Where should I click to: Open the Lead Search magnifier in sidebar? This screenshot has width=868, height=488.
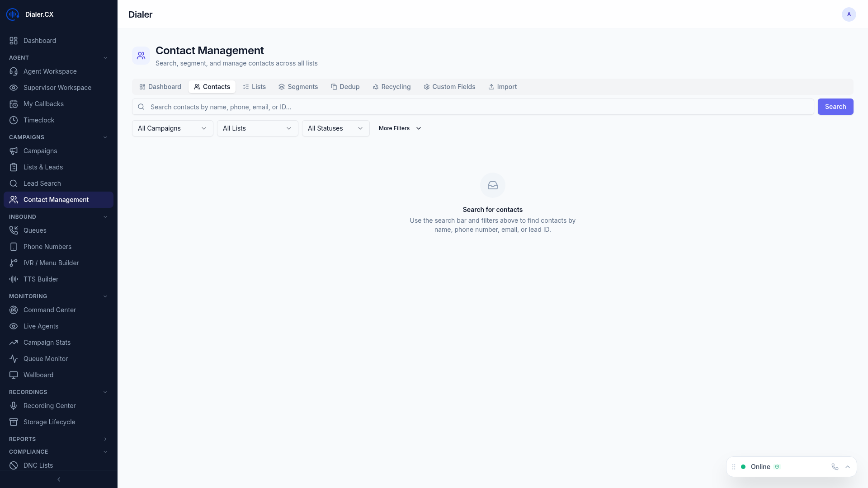(14, 183)
